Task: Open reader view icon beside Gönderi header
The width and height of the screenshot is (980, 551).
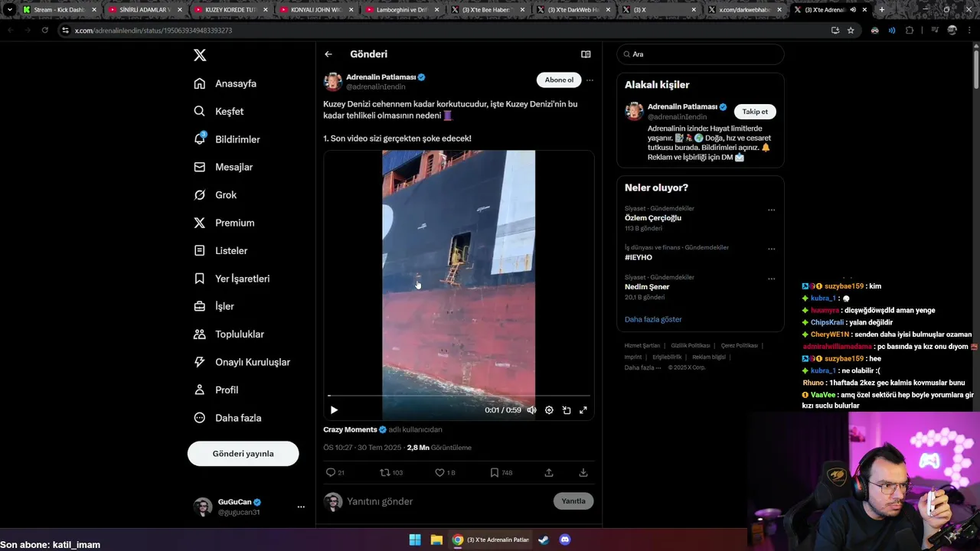Action: [x=586, y=54]
